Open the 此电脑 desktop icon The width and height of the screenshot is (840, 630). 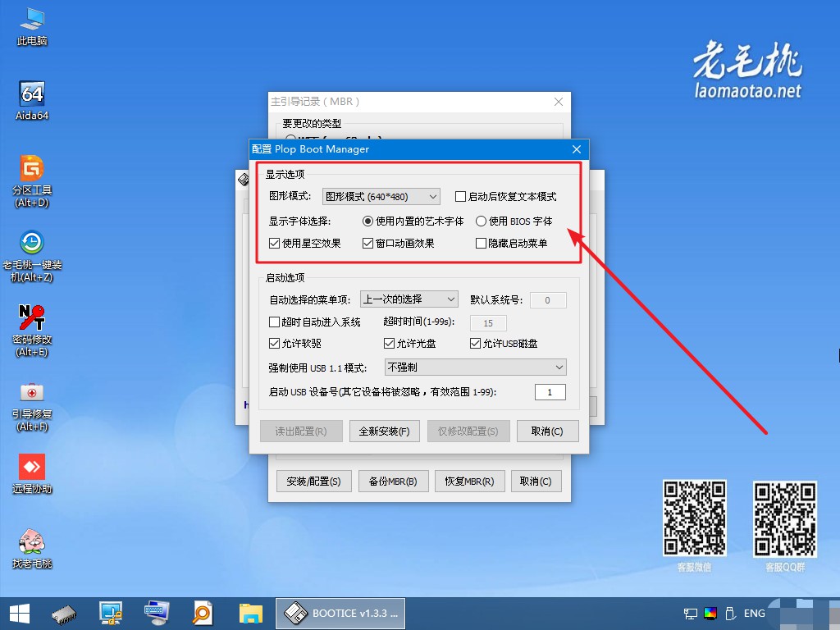coord(32,27)
